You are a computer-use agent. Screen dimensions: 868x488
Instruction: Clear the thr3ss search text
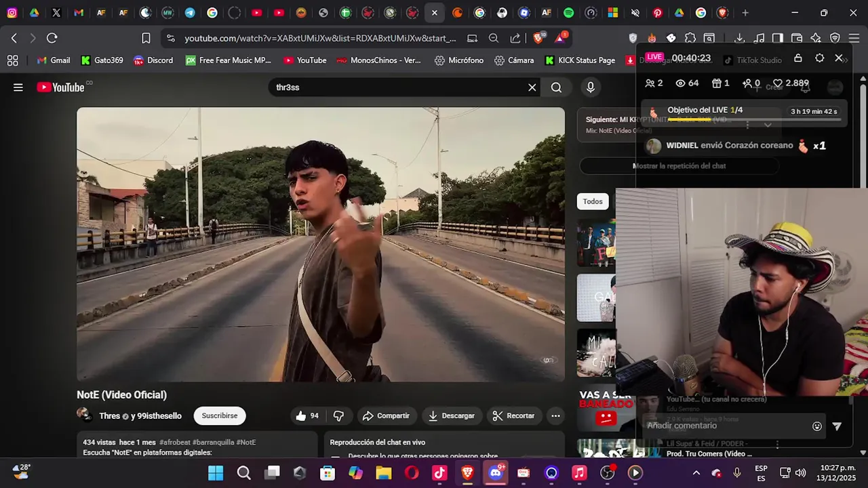click(532, 87)
